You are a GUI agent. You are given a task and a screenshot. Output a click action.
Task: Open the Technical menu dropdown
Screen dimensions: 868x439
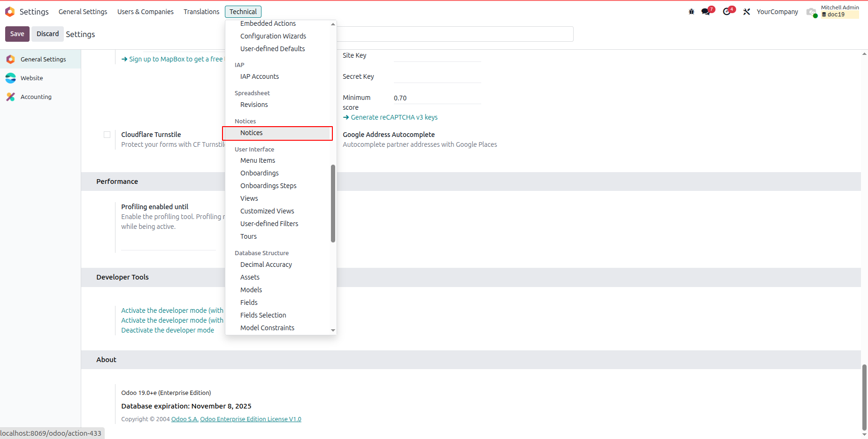click(243, 12)
